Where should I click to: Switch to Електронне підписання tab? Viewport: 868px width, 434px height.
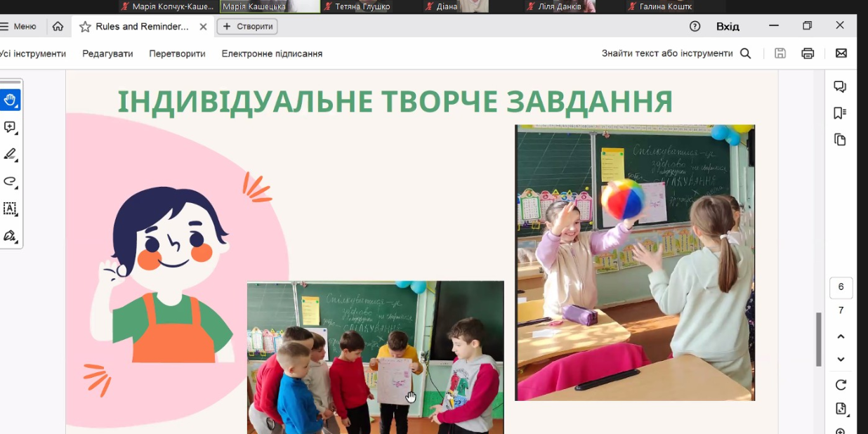tap(272, 53)
